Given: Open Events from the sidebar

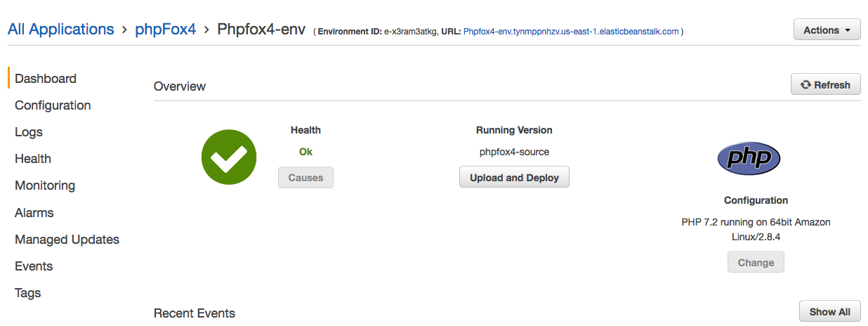Looking at the screenshot, I should [x=34, y=266].
